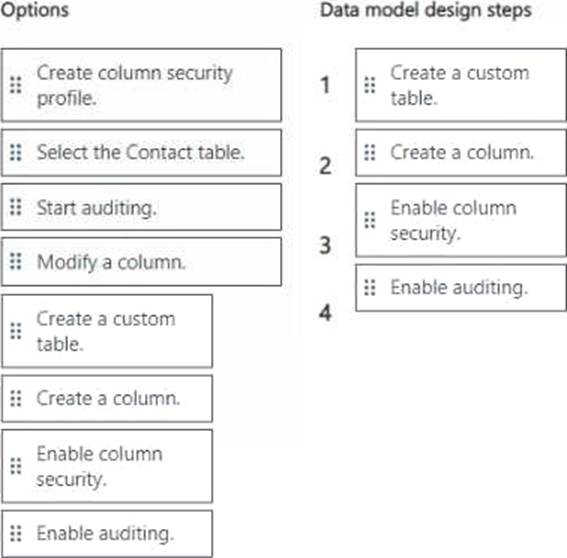The height and width of the screenshot is (558, 567).
Task: Select Enable column security in design steps
Action: coord(461,220)
